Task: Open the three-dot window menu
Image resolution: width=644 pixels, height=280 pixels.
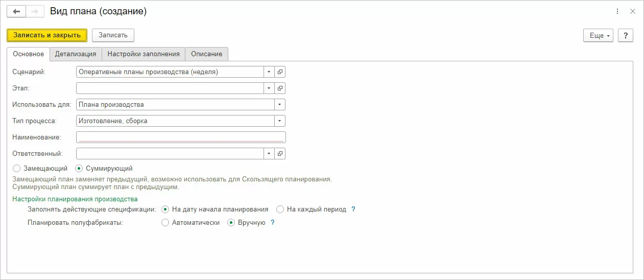Action: point(617,11)
